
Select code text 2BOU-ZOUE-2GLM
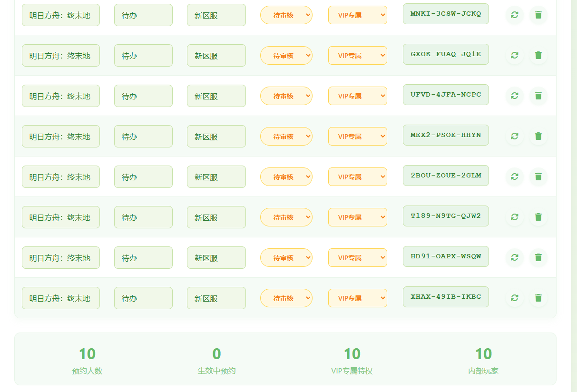pos(446,176)
